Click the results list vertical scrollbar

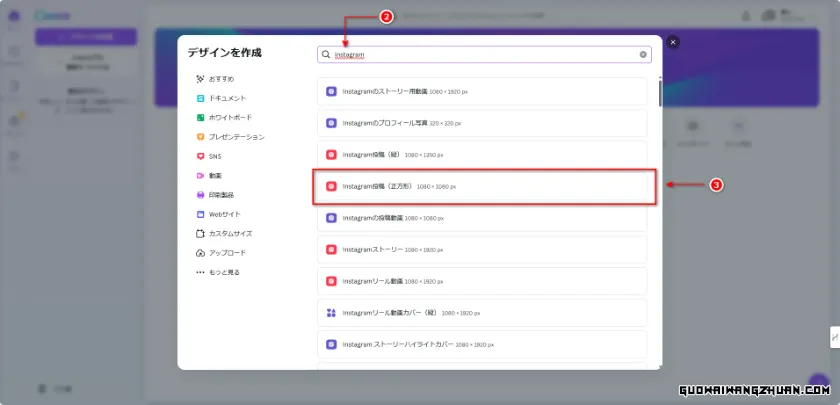pos(660,92)
